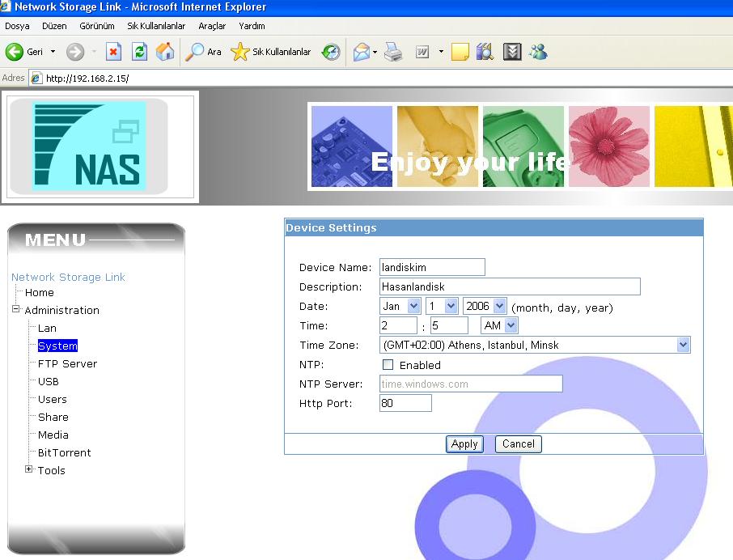Click the NAS logo image
This screenshot has height=560, width=733.
pyautogui.click(x=89, y=146)
